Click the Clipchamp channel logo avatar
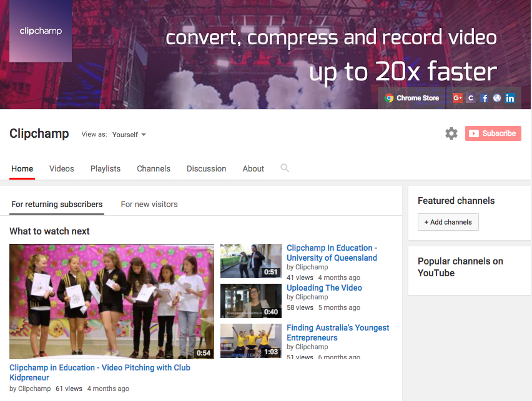Screen dimensions: 532x401 (x=41, y=31)
